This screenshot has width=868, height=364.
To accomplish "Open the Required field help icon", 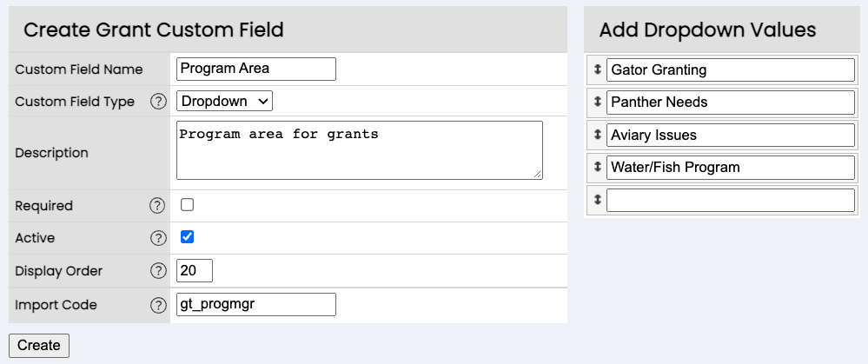I will 157,206.
